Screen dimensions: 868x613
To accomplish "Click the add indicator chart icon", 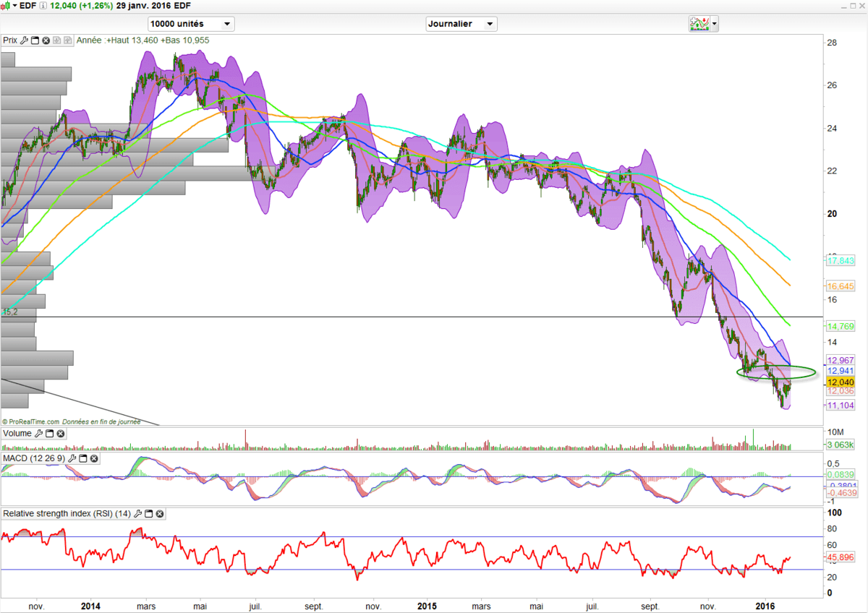I will (x=699, y=24).
